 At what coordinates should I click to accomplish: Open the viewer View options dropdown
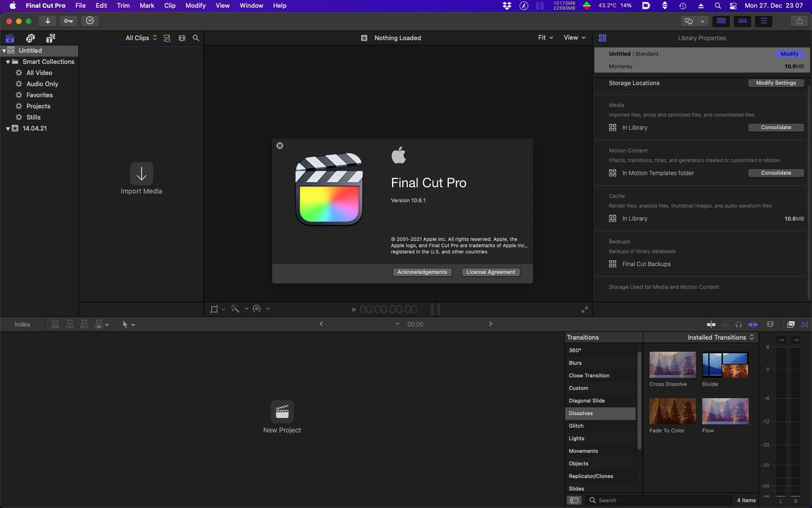tap(575, 37)
